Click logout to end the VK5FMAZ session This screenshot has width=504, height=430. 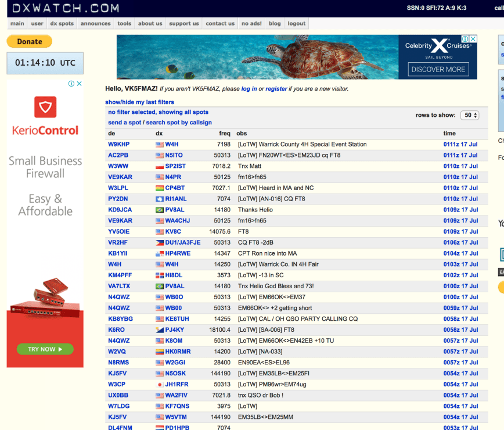pyautogui.click(x=296, y=23)
